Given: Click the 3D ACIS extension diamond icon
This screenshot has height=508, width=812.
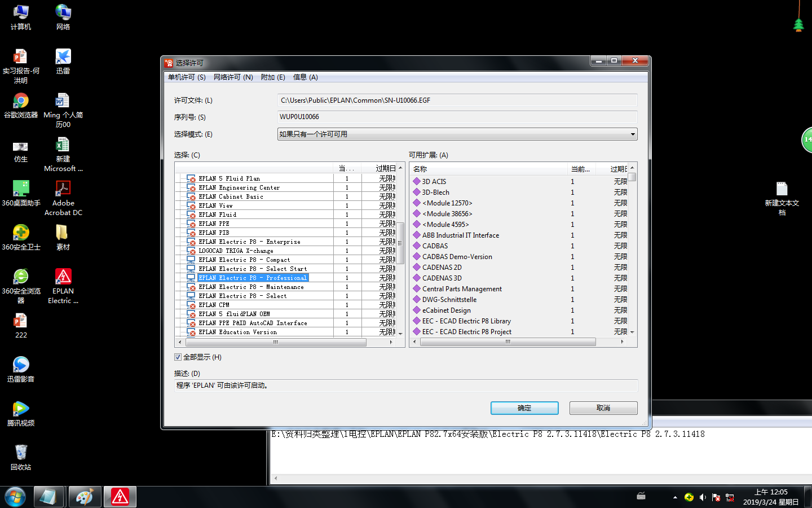Looking at the screenshot, I should (x=417, y=181).
